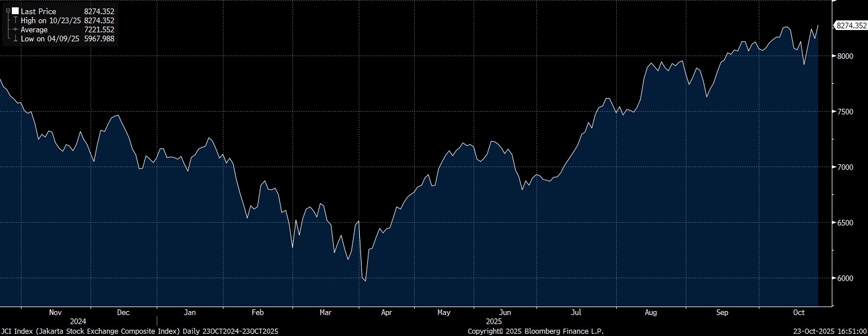Click the 8000 level on price axis
The image size is (868, 336).
coord(845,56)
